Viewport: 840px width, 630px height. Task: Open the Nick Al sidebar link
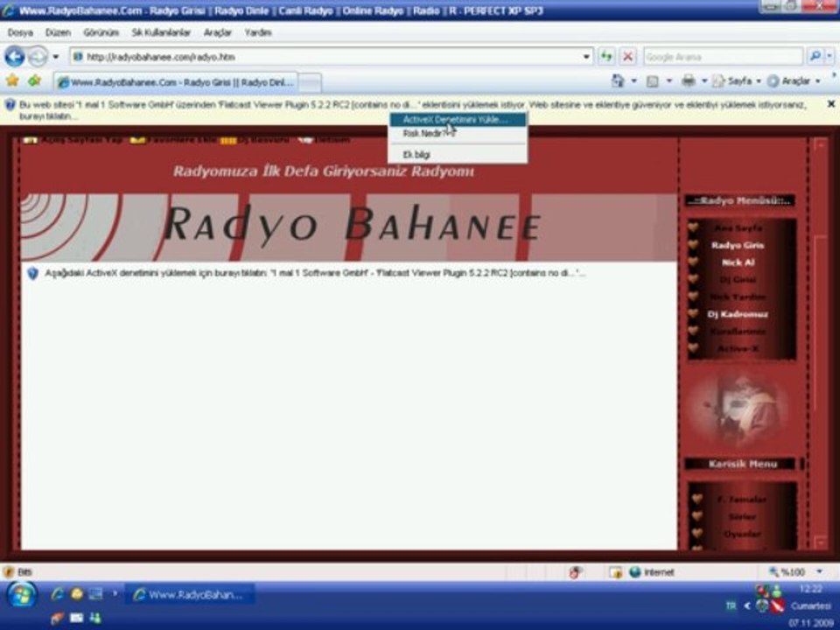(738, 262)
